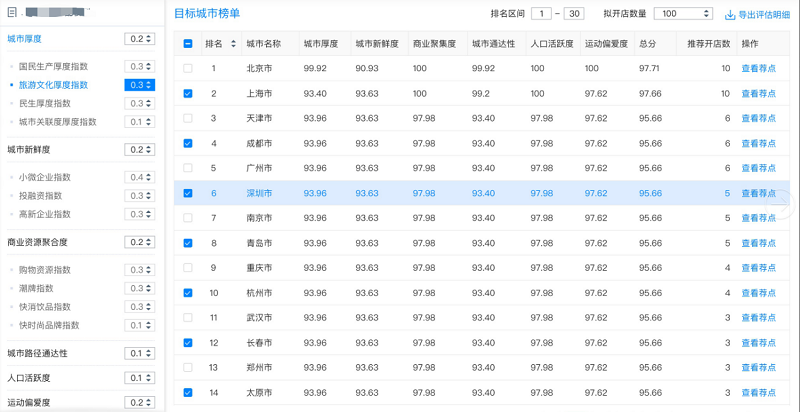Viewport: 800px width, 412px height.
Task: Select the 商业资源聚合度 section
Action: [x=38, y=242]
